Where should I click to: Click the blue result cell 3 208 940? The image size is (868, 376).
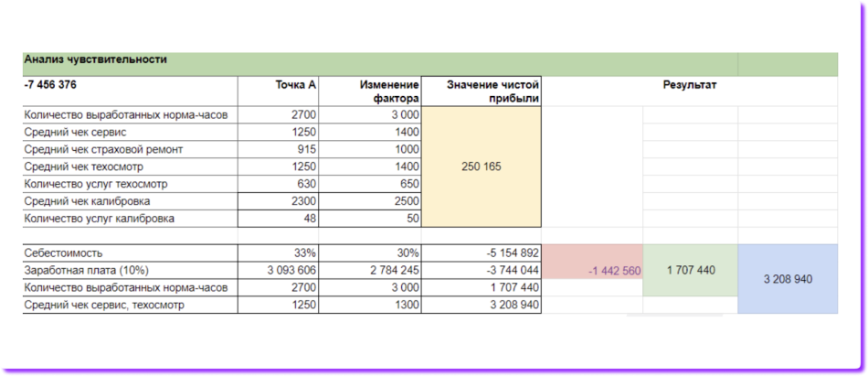[788, 279]
